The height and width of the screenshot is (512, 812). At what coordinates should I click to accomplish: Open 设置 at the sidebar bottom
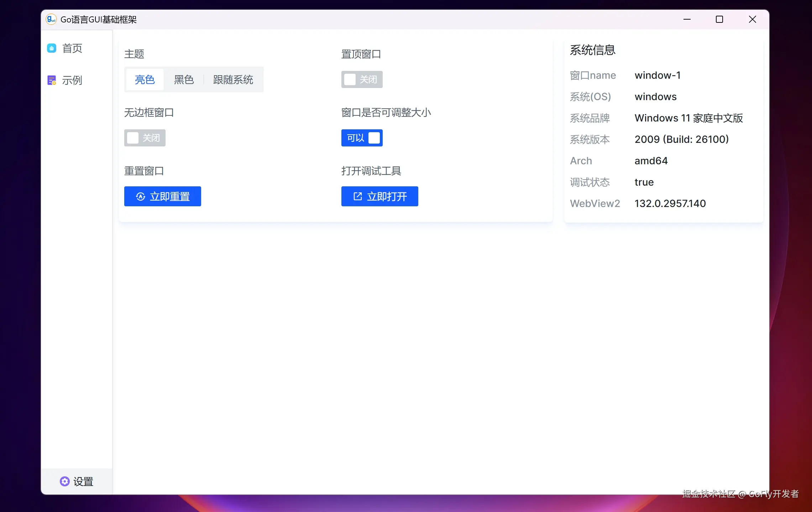coord(83,481)
